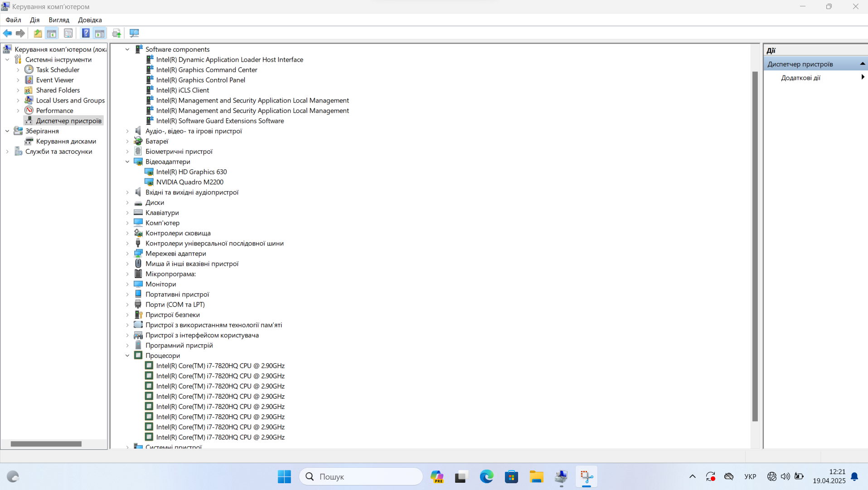Screen dimensions: 868x490
Task: Open the Дія menu
Action: pos(34,20)
